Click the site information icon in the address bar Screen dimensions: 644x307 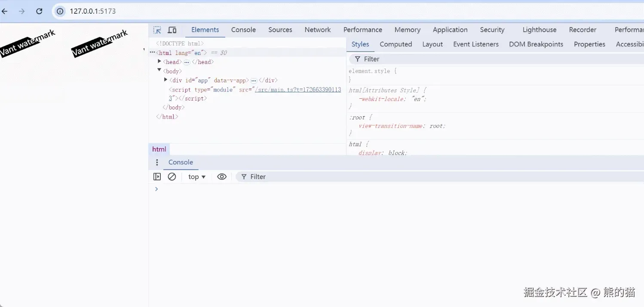pyautogui.click(x=60, y=11)
